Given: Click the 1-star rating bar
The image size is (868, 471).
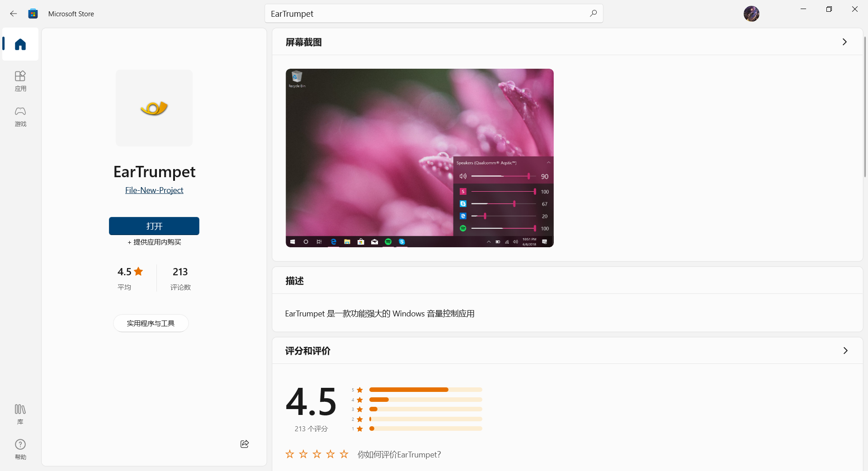Looking at the screenshot, I should tap(425, 429).
